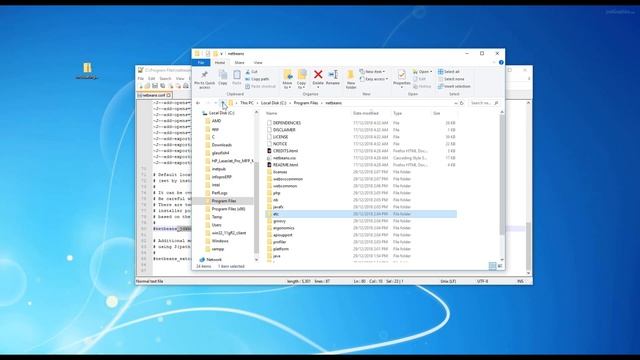Click This PC in breadcrumb

click(x=247, y=103)
